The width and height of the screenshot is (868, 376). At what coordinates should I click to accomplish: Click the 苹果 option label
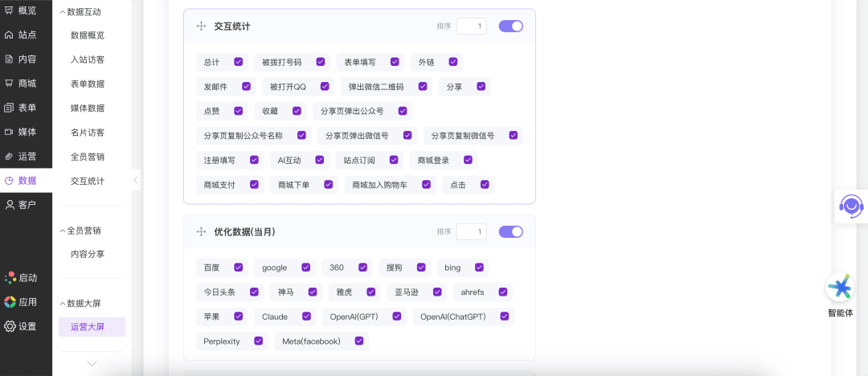(211, 317)
